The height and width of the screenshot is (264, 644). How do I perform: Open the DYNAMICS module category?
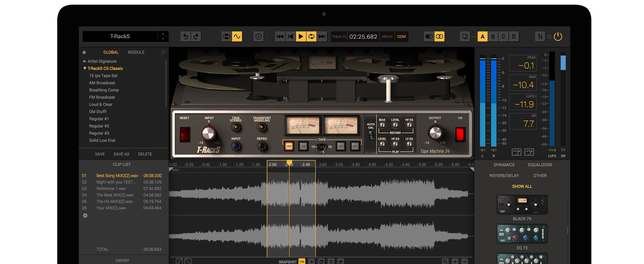tap(504, 165)
